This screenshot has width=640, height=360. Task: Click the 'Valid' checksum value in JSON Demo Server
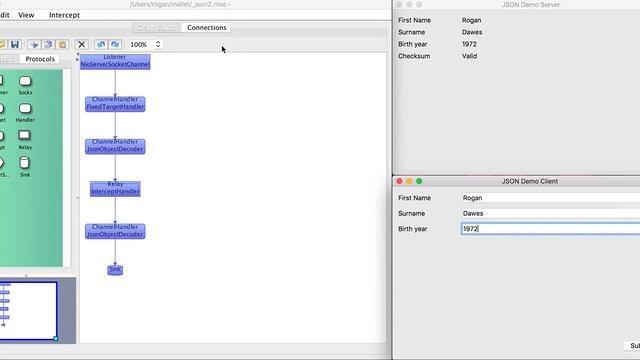click(x=469, y=56)
